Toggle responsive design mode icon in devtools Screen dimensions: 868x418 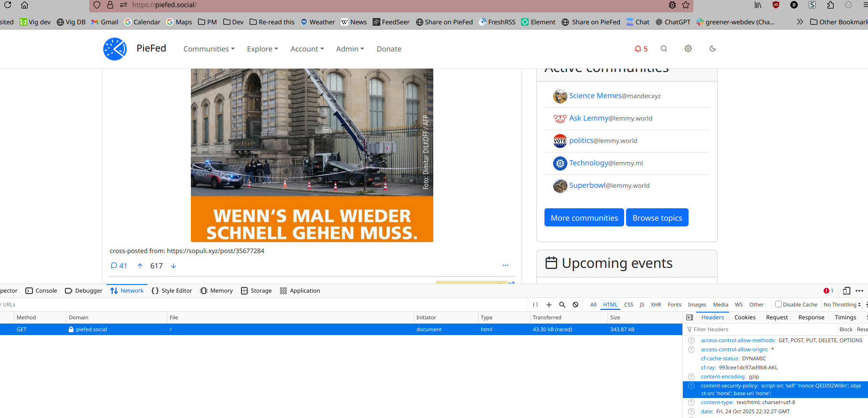tap(847, 291)
